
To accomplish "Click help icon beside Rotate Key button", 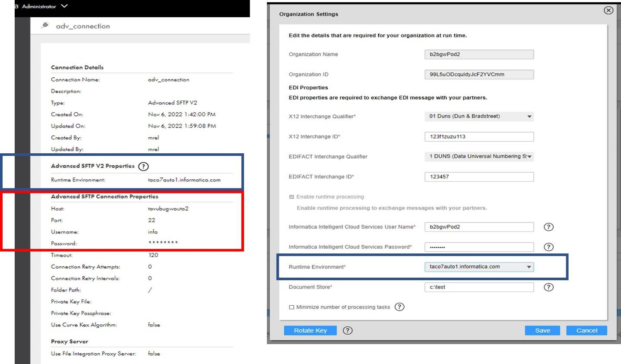I will click(x=348, y=331).
